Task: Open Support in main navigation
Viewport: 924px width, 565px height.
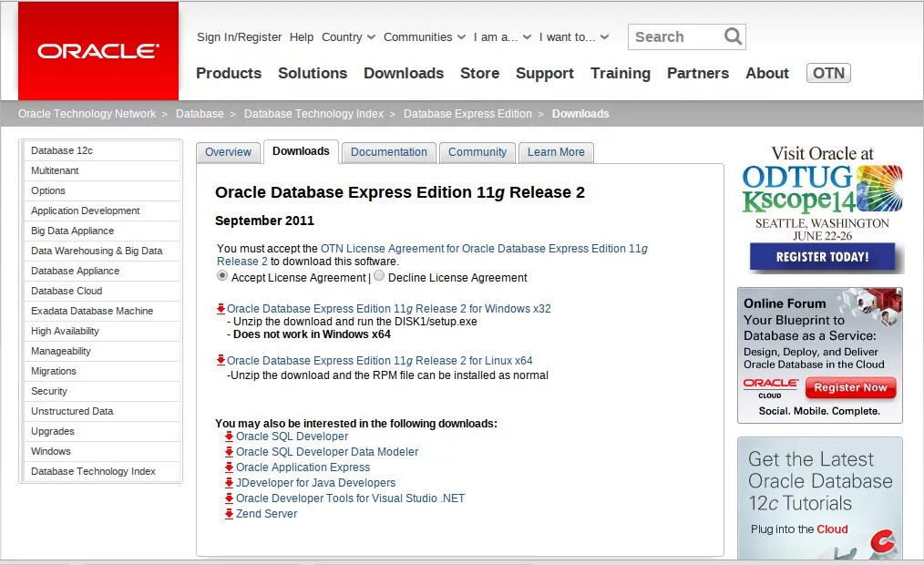Action: [x=545, y=73]
